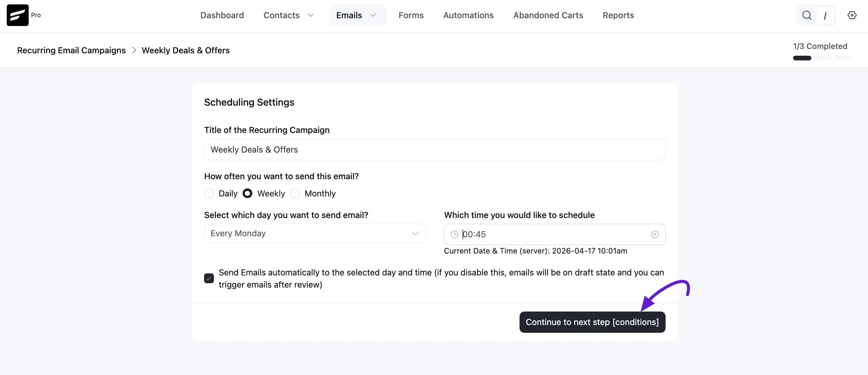Click the first completed progress step bar
Viewport: 868px width, 375px height.
pos(802,58)
